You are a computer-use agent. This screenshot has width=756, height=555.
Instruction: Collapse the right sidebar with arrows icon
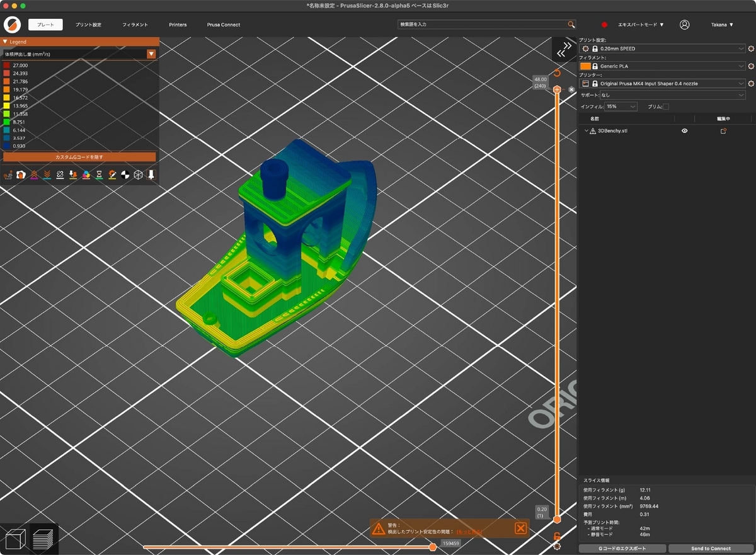(x=564, y=50)
